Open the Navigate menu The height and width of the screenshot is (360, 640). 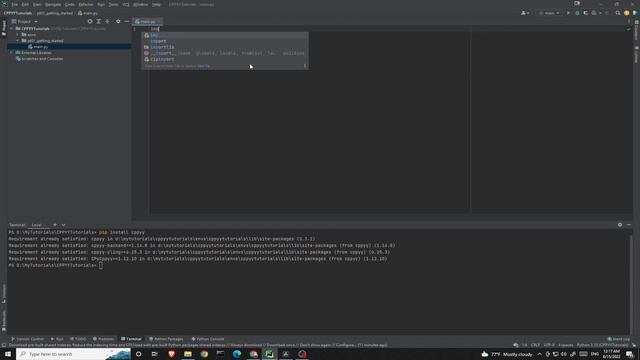(53, 4)
